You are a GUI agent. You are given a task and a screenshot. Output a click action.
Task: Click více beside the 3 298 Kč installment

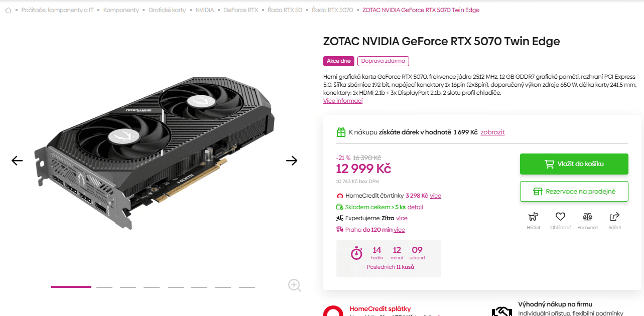436,196
